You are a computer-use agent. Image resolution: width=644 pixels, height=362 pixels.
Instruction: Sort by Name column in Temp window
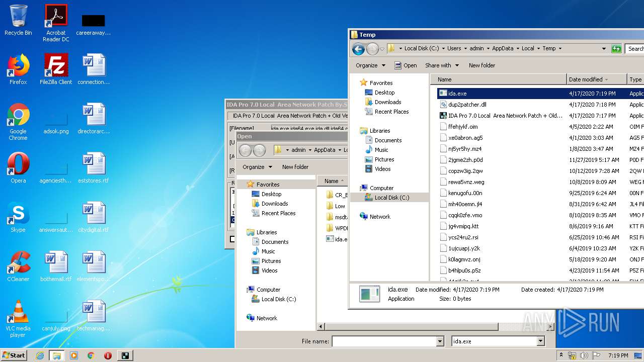click(498, 79)
